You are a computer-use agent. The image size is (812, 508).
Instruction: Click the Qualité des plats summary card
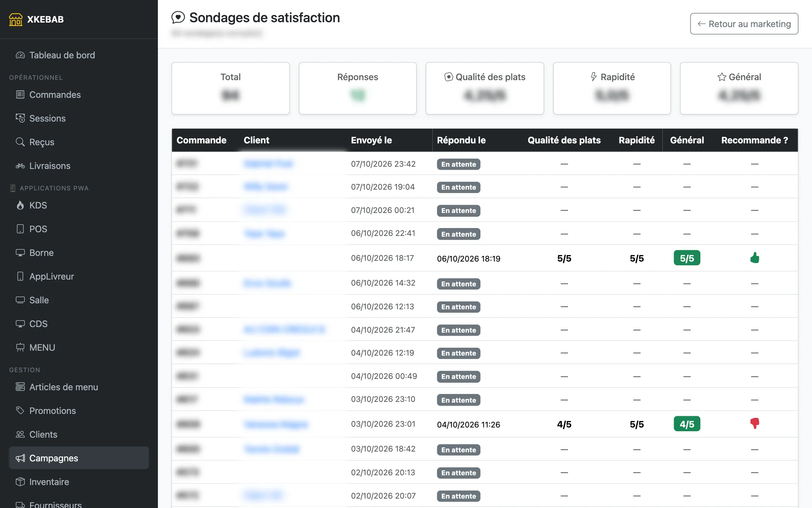point(485,88)
